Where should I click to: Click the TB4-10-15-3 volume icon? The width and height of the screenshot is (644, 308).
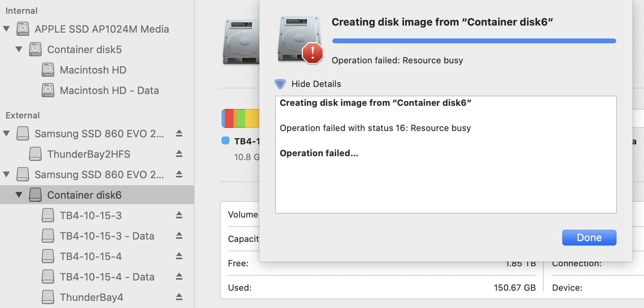(48, 215)
